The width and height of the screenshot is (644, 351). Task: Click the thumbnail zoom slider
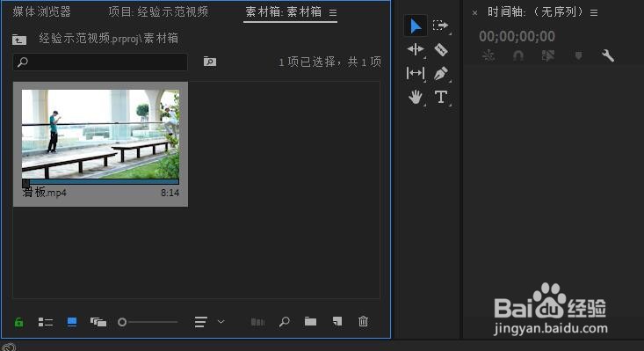pyautogui.click(x=148, y=322)
